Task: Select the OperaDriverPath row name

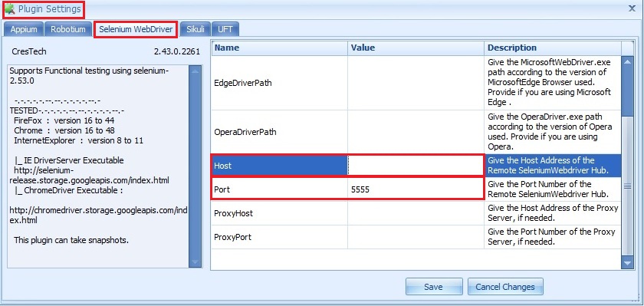Action: (x=280, y=132)
